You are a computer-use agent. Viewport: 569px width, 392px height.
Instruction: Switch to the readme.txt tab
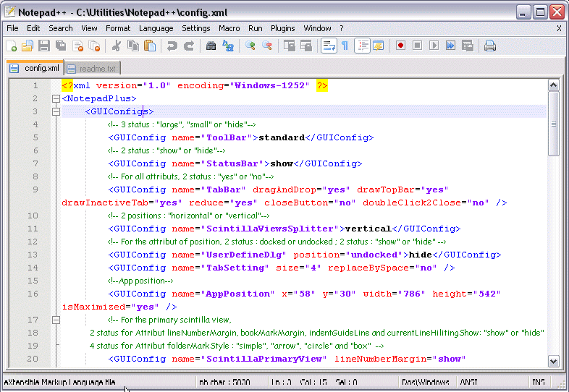[x=93, y=69]
